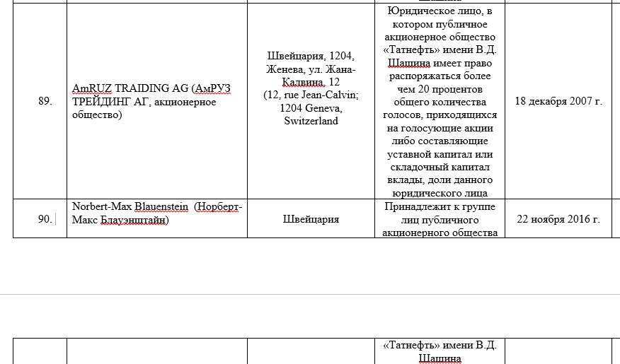The height and width of the screenshot is (364, 620).
Task: Click date '18 декабря 2007 г.'
Action: [x=558, y=101]
